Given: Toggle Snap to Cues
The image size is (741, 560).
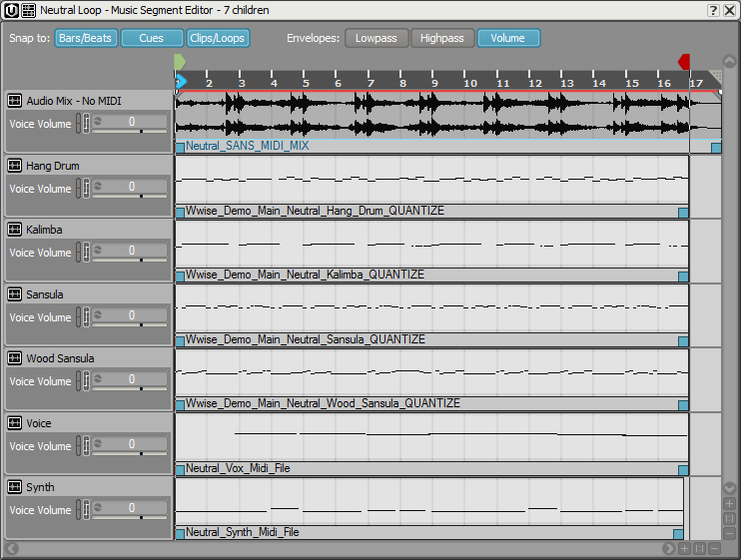Looking at the screenshot, I should pyautogui.click(x=152, y=38).
